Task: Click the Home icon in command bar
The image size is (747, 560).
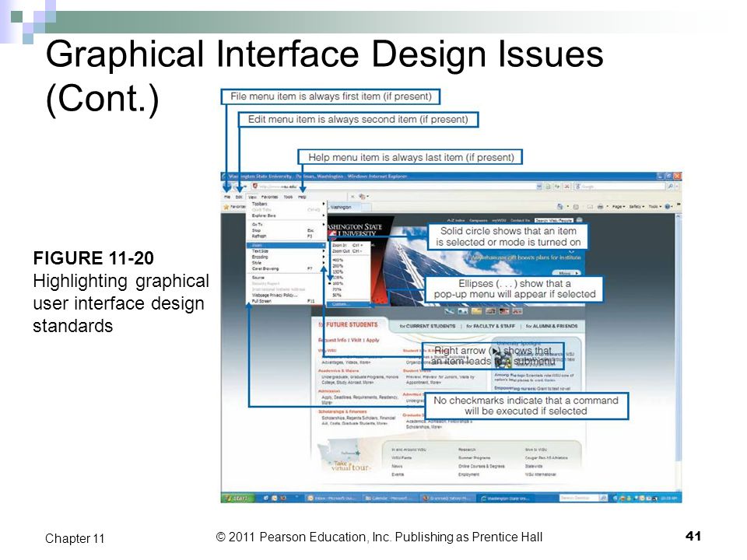Action: point(560,207)
